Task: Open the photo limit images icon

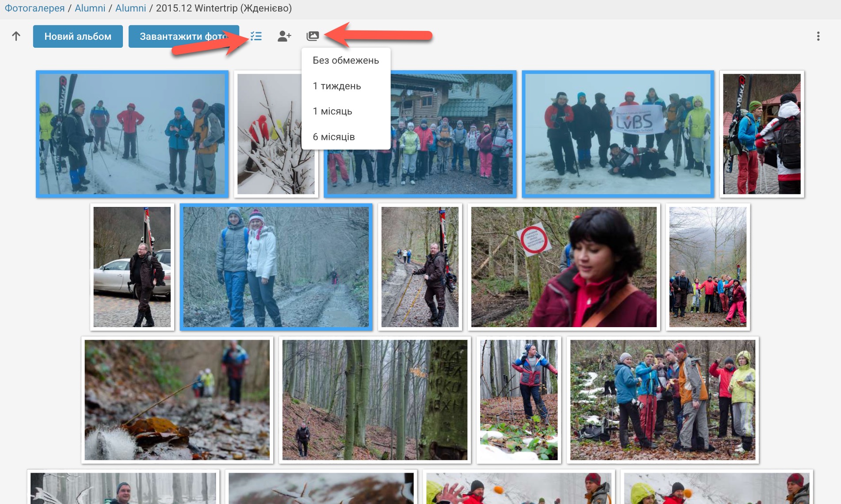Action: (313, 36)
